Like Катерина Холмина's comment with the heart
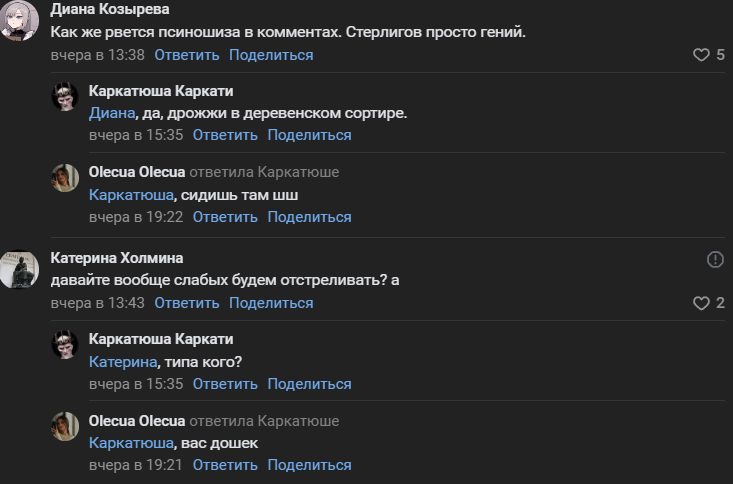 [701, 303]
